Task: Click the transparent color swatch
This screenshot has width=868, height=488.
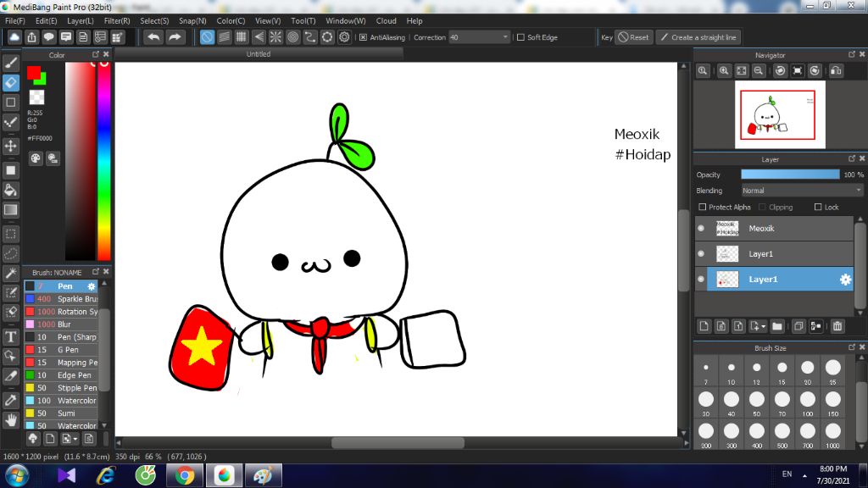Action: pos(36,97)
